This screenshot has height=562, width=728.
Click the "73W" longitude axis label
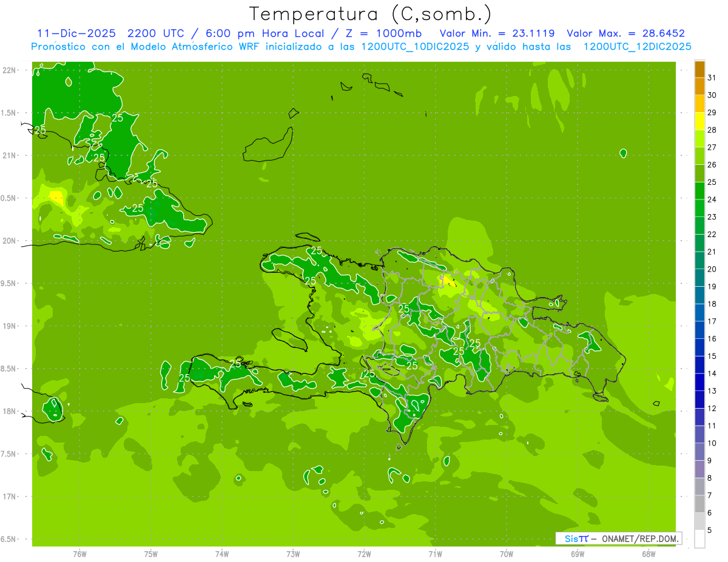click(293, 554)
